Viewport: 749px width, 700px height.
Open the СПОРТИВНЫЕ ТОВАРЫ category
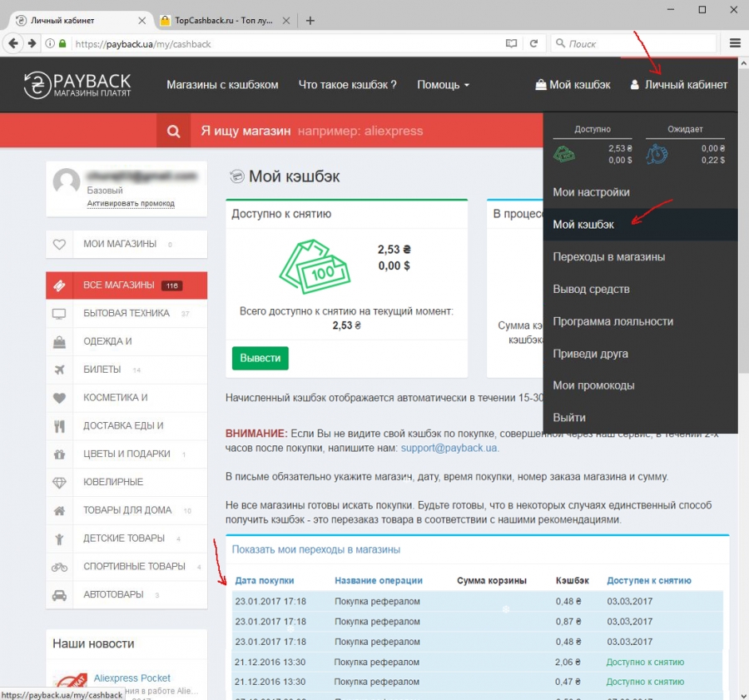click(126, 567)
